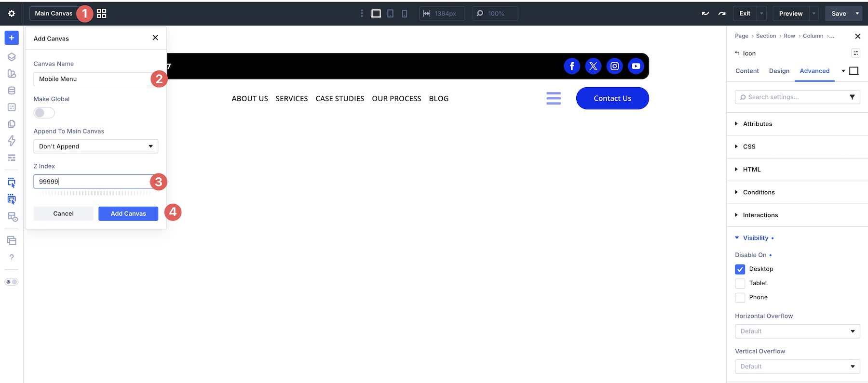Screen dimensions: 868x383
Task: Close the Icon settings panel
Action: (x=857, y=36)
